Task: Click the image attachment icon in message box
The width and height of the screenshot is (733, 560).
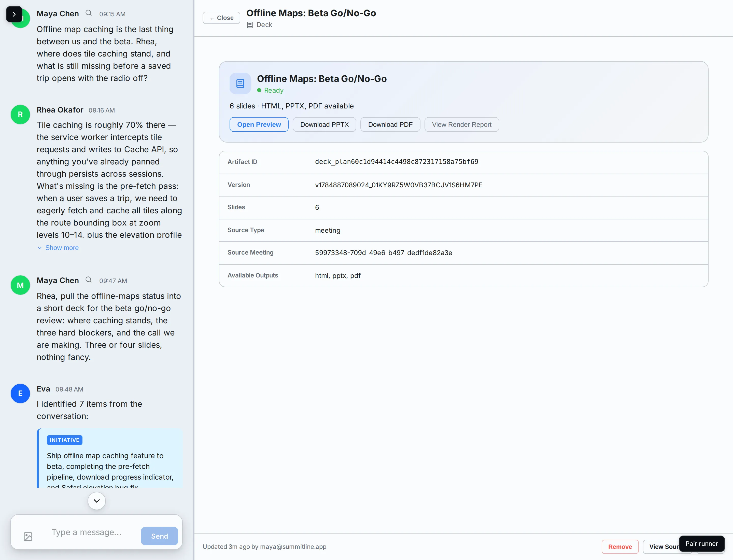Action: pos(28,536)
